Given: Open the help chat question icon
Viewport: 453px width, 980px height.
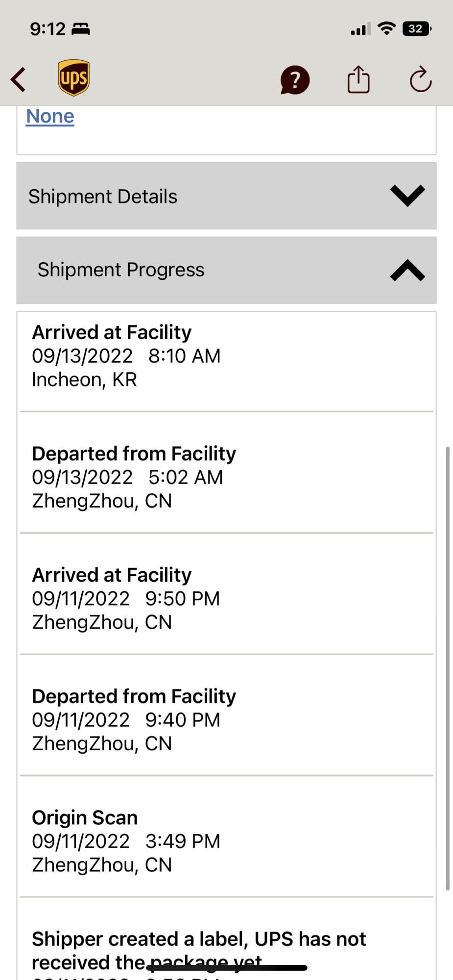Looking at the screenshot, I should 295,79.
